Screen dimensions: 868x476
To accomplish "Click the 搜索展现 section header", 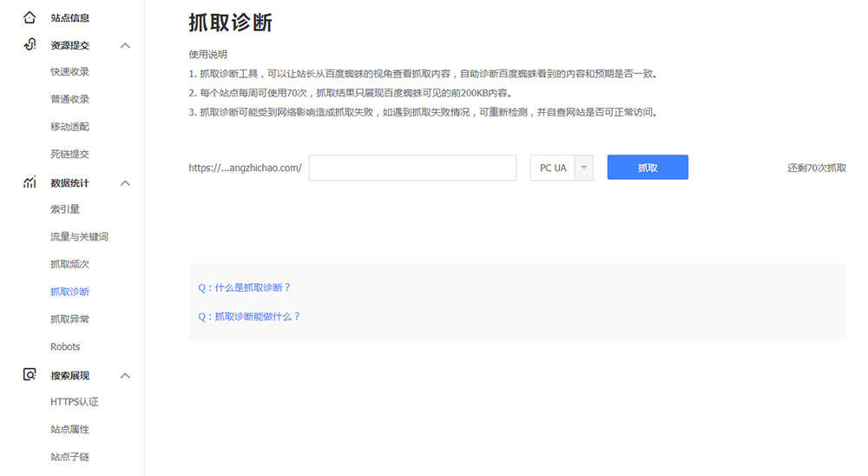I will [x=69, y=376].
